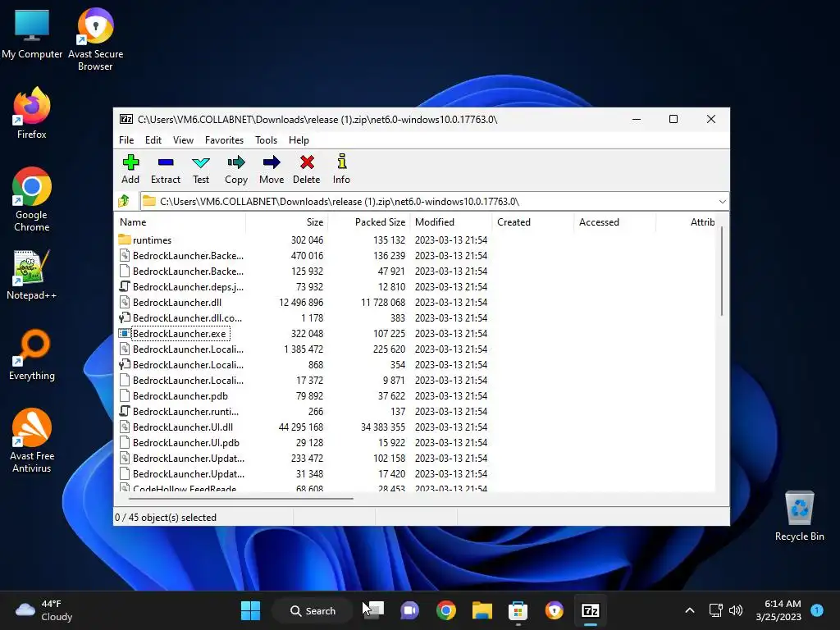The image size is (840, 630).
Task: Click the horizontal scrollbar of file list
Action: [x=241, y=498]
